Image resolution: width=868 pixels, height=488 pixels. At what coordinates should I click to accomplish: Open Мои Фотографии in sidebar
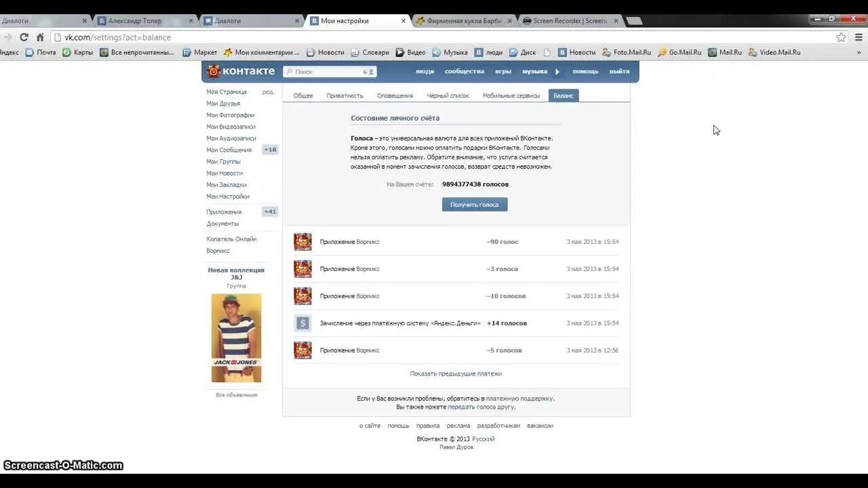coord(231,115)
